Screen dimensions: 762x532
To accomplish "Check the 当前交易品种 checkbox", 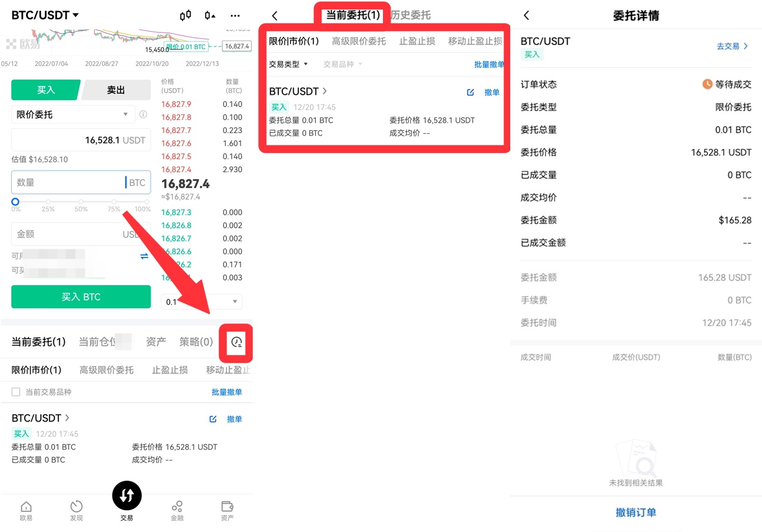I will click(x=16, y=391).
